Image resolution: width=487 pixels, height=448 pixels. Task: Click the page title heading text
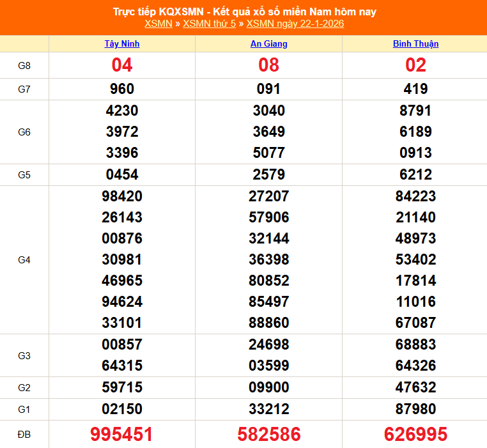point(244,12)
